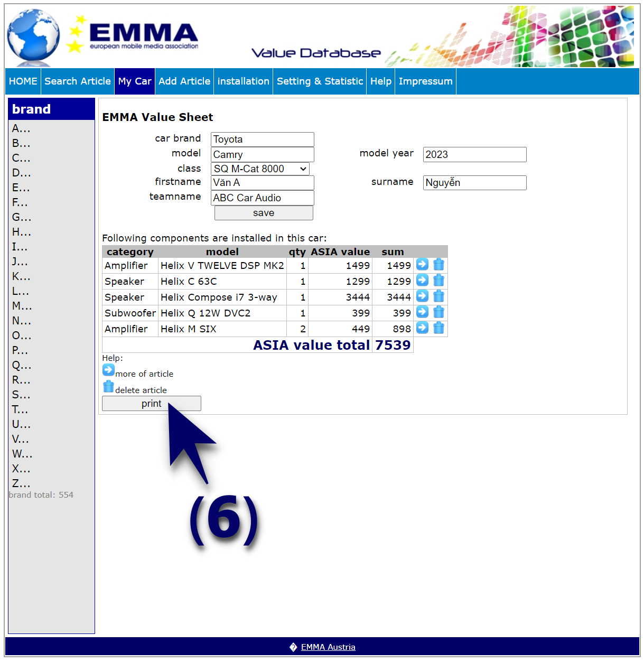Delete the Helix C 63C speaker
644x662 pixels.
pos(438,280)
